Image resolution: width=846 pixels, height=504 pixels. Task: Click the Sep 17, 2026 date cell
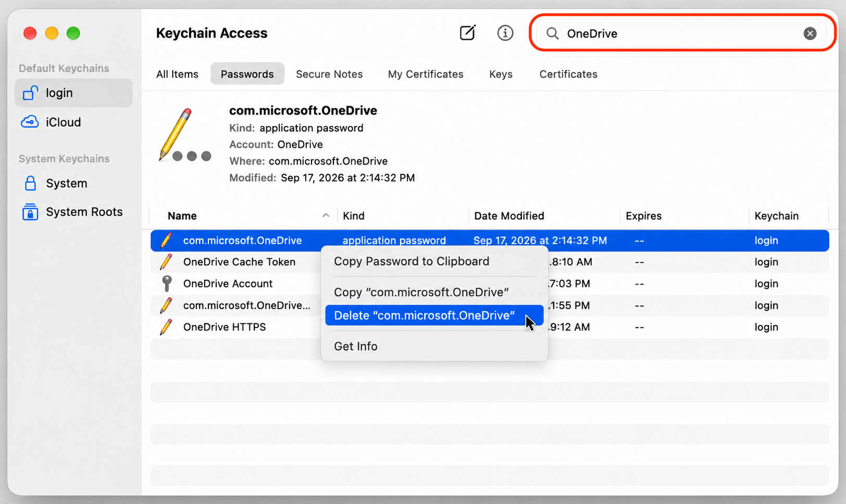540,241
